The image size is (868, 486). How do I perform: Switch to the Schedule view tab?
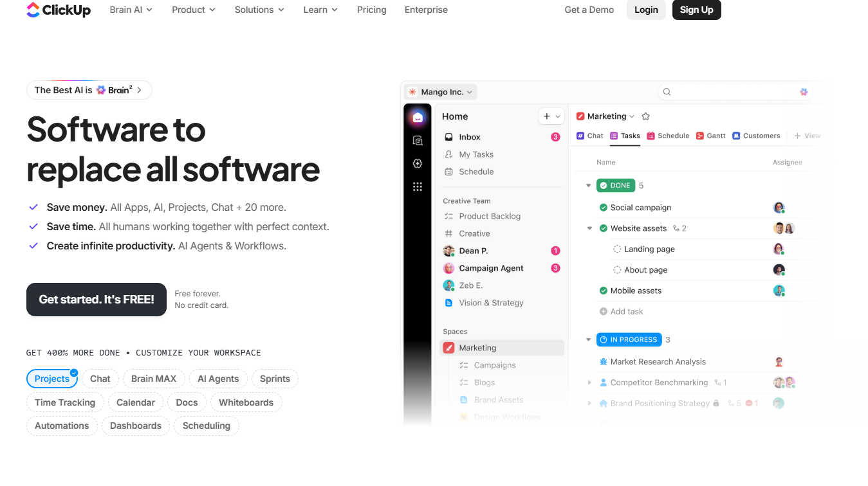pyautogui.click(x=668, y=136)
